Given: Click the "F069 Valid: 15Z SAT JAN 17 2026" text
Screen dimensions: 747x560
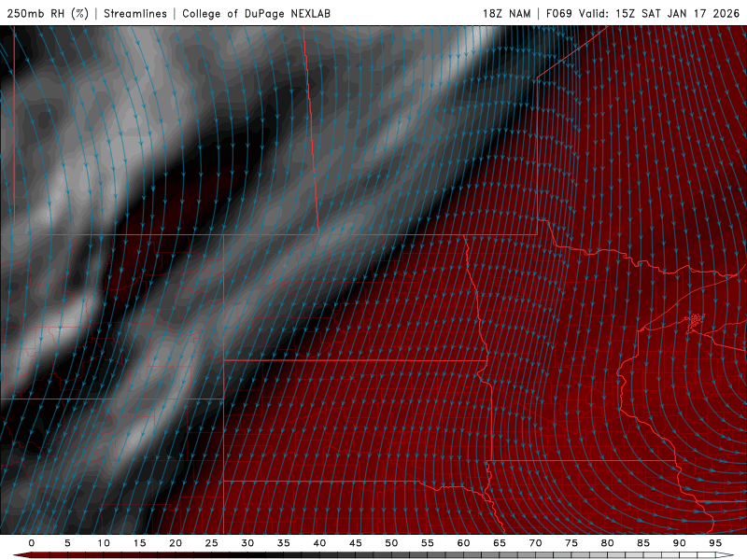Looking at the screenshot, I should (642, 13).
